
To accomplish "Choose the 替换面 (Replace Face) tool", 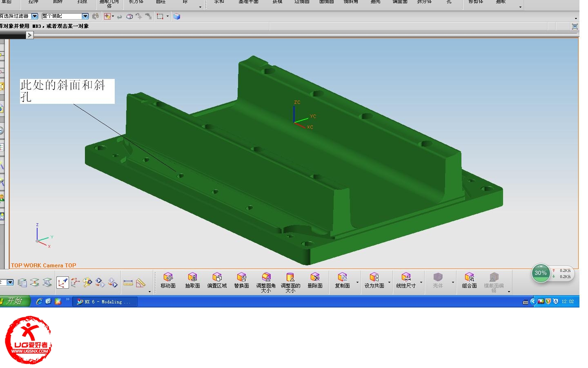I will coord(241,281).
